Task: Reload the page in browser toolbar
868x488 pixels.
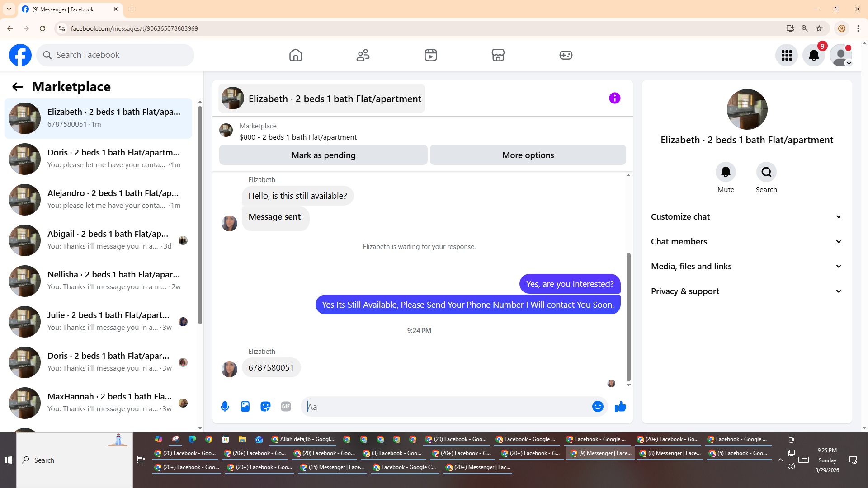Action: tap(42, 28)
